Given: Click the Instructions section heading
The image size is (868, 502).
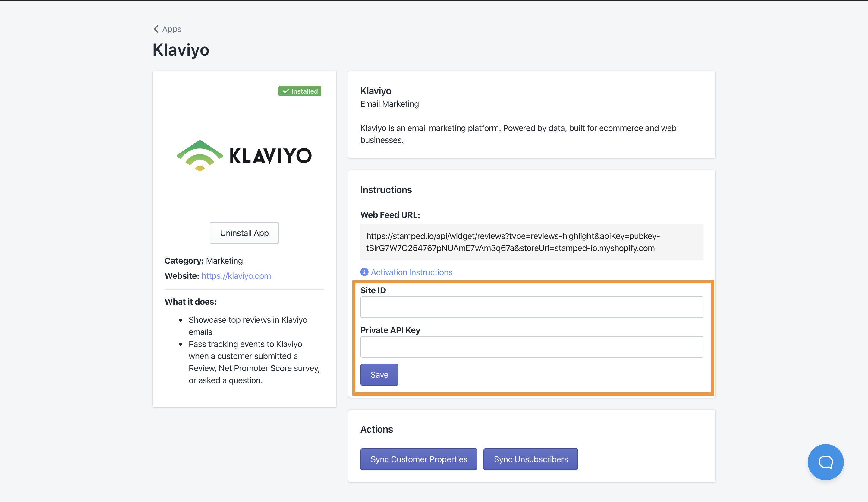Looking at the screenshot, I should tap(386, 189).
